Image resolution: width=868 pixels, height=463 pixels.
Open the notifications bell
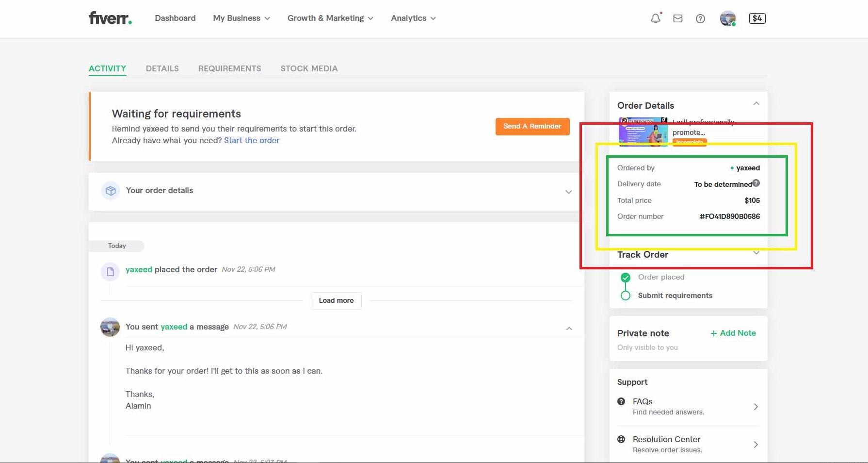[x=656, y=18]
